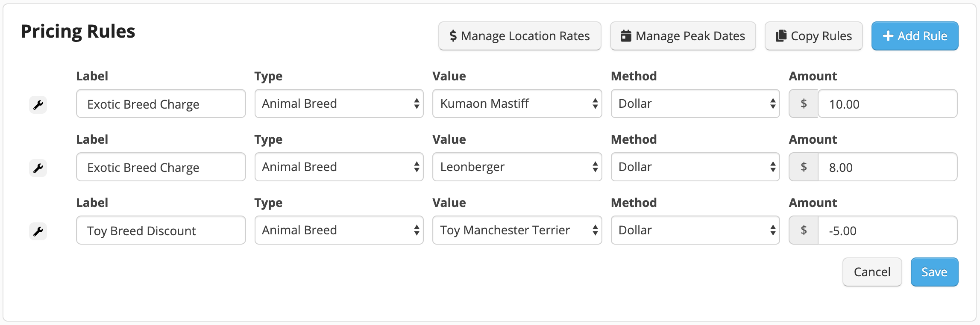Click the plus icon in the Add Rule button
The height and width of the screenshot is (325, 980).
pos(888,36)
